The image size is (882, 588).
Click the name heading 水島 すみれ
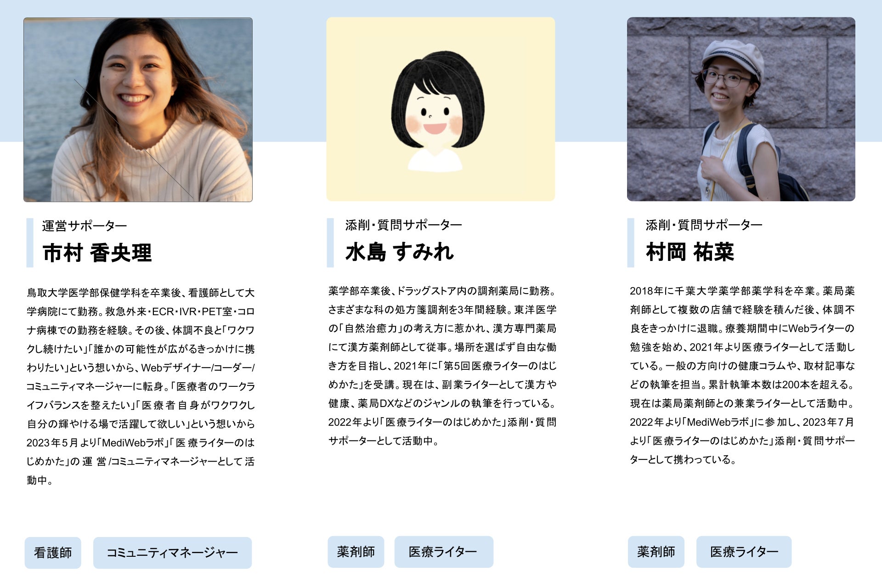click(x=399, y=252)
